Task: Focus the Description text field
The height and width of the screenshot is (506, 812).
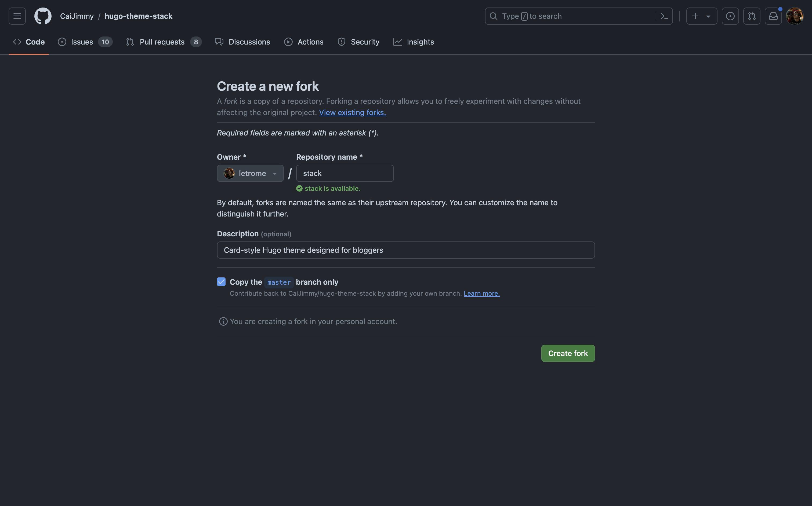Action: (405, 250)
